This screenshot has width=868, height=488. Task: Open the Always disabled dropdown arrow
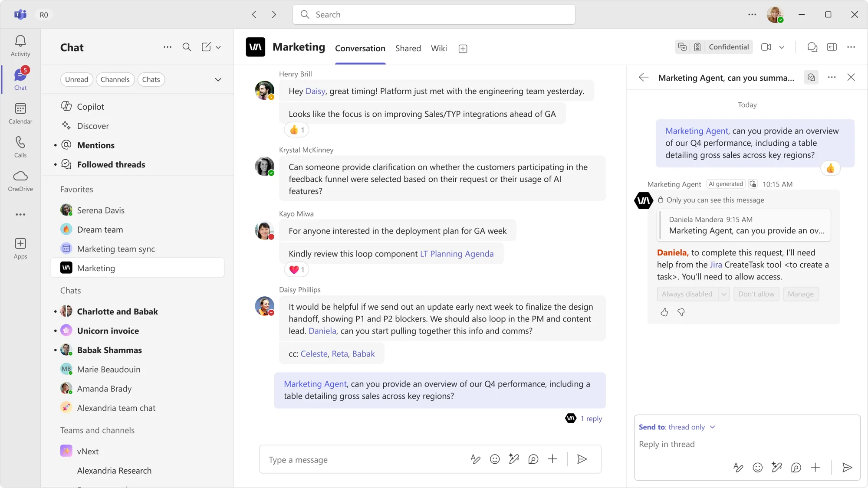(x=723, y=294)
